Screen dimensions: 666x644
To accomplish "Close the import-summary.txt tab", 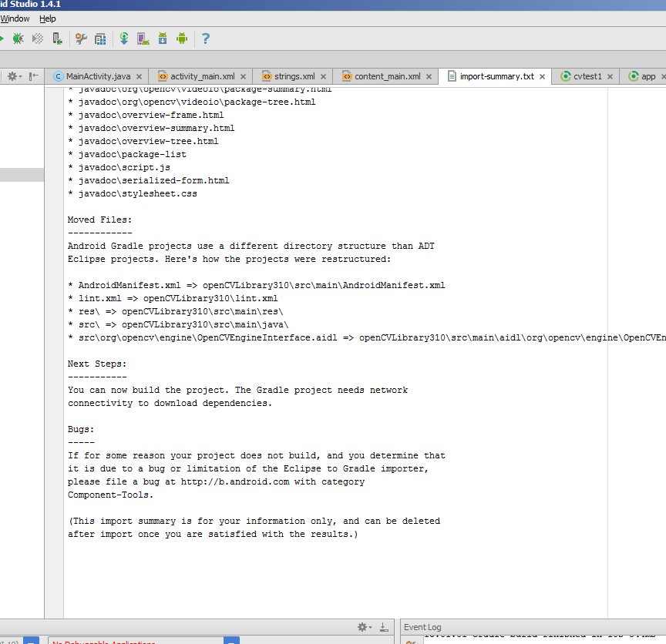I will [x=543, y=77].
